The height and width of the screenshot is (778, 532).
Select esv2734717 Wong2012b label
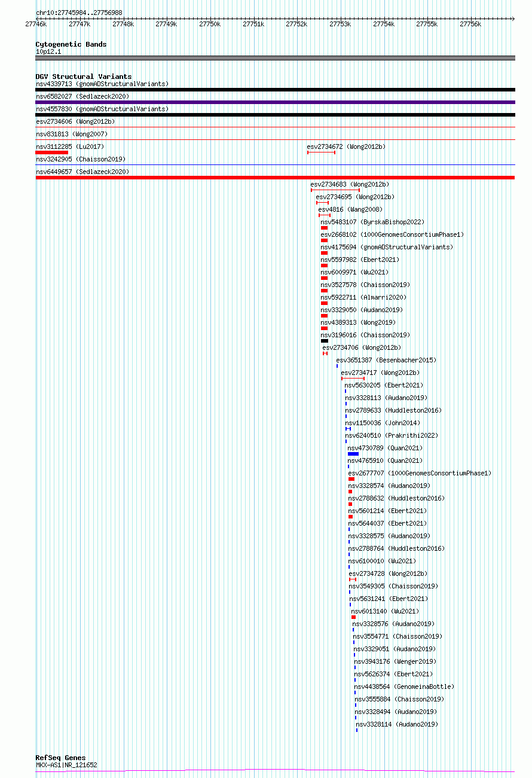[x=380, y=373]
